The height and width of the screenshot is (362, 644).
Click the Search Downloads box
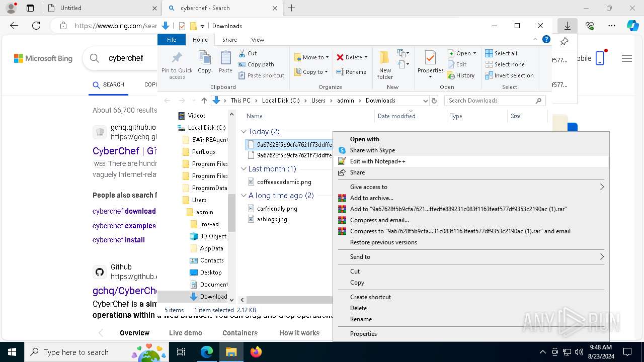[x=495, y=101]
